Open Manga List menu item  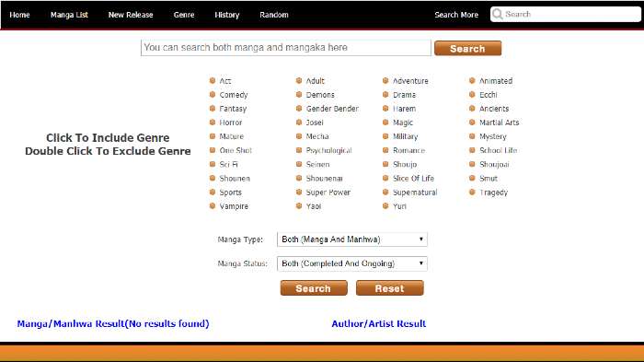click(69, 15)
